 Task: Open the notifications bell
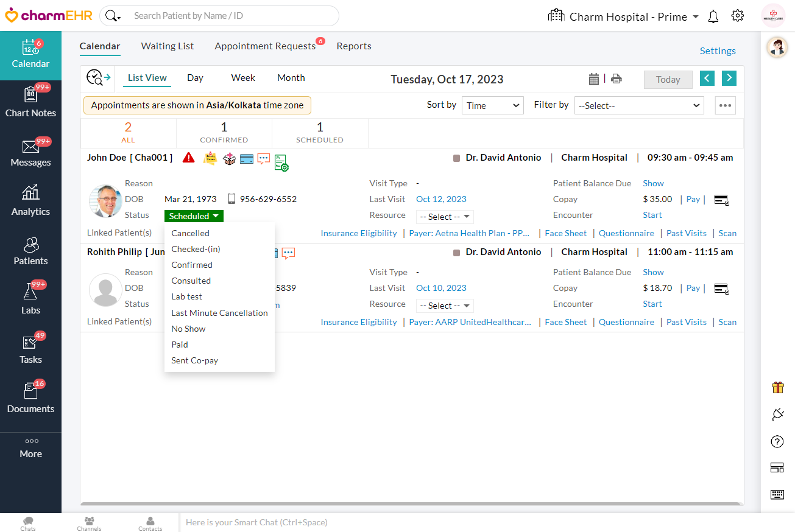(713, 16)
